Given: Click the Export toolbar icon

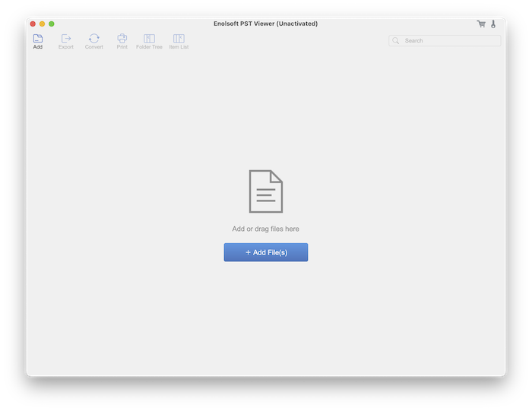Looking at the screenshot, I should (66, 38).
